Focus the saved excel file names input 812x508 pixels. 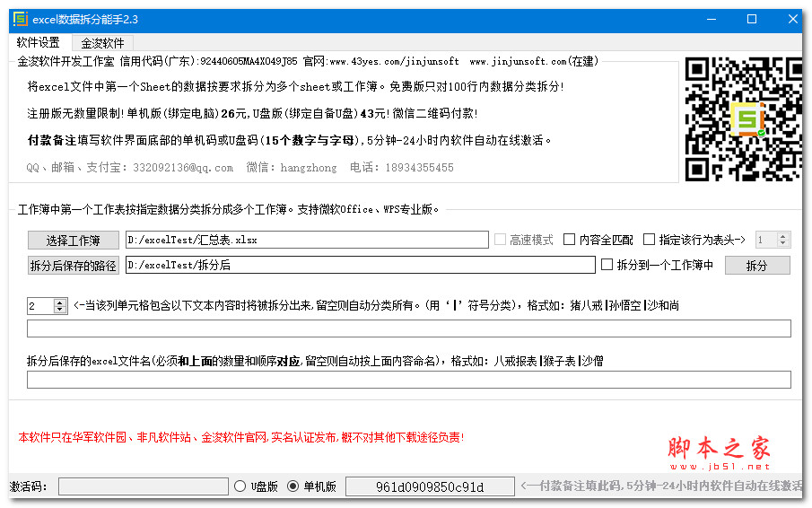pos(408,380)
